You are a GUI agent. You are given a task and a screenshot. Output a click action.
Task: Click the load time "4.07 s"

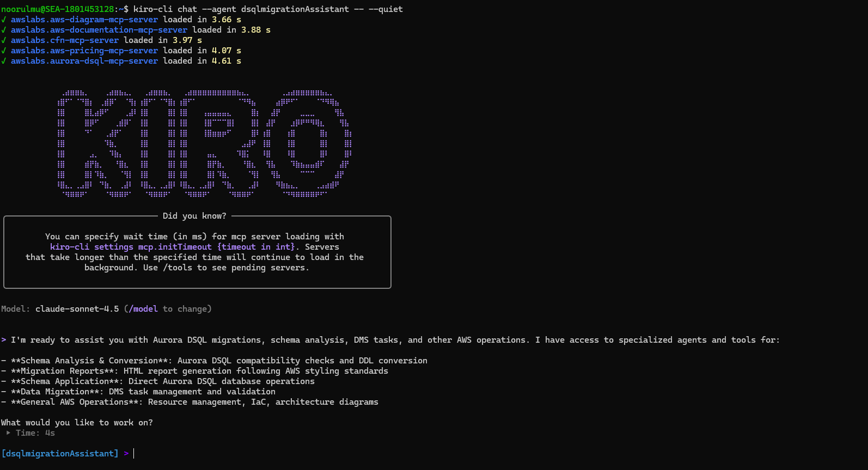coord(227,51)
